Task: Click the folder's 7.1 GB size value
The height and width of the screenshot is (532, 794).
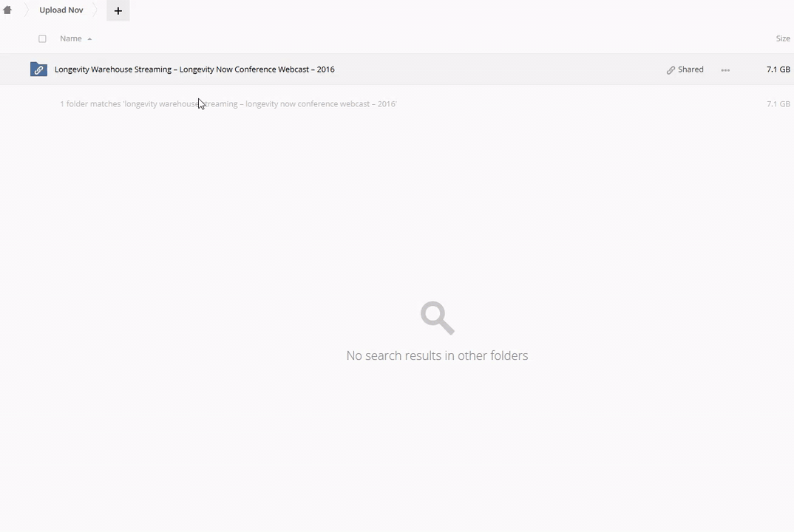Action: (778, 69)
